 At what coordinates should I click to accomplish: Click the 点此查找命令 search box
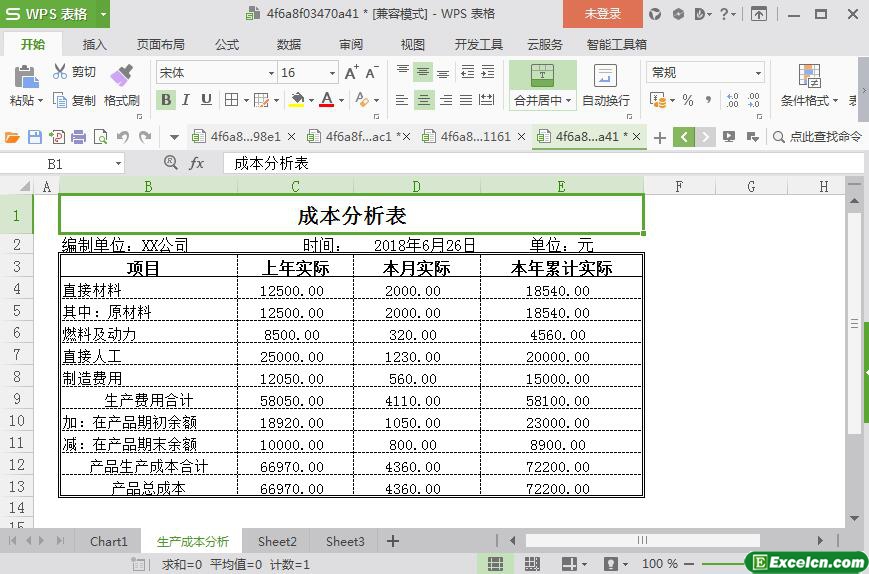pyautogui.click(x=818, y=137)
